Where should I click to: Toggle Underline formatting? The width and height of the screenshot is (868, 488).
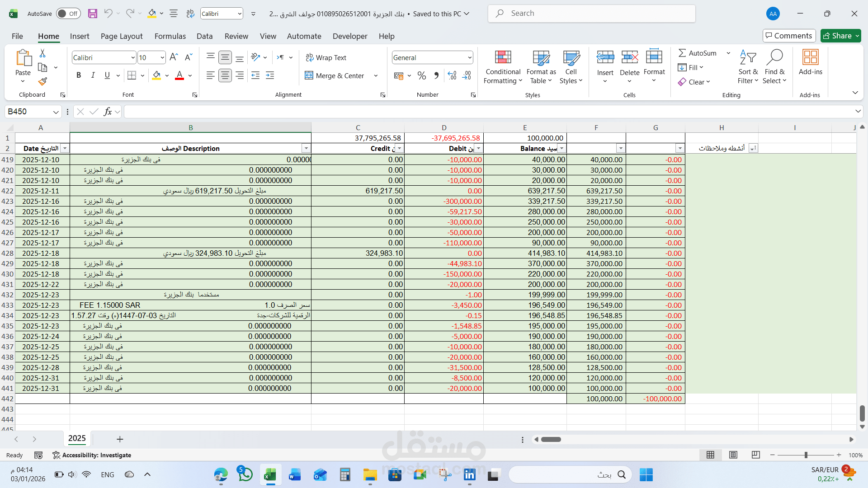[107, 75]
